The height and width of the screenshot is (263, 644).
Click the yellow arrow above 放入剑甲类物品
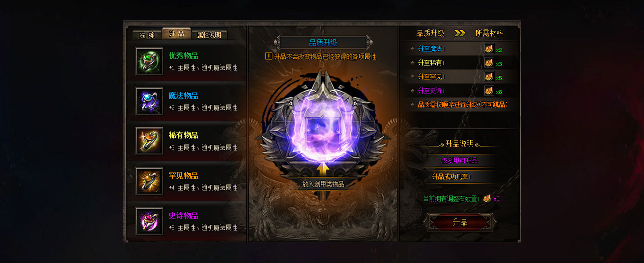(323, 169)
